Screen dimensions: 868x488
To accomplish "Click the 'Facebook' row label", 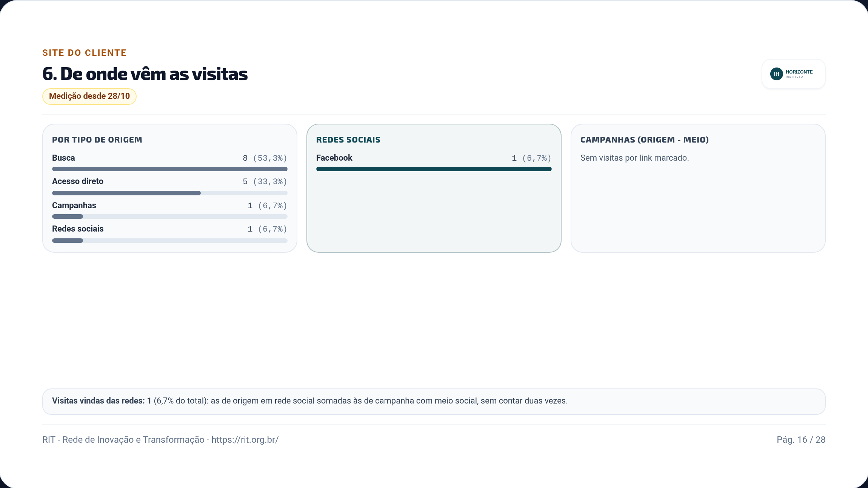I will pyautogui.click(x=334, y=158).
